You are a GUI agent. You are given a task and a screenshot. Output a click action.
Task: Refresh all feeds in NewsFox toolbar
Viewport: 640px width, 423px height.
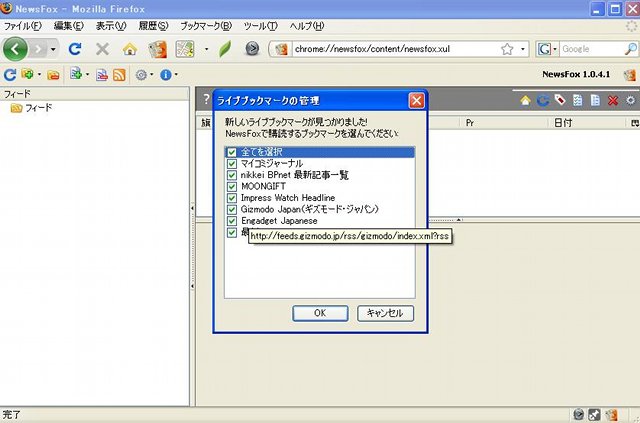pyautogui.click(x=10, y=75)
